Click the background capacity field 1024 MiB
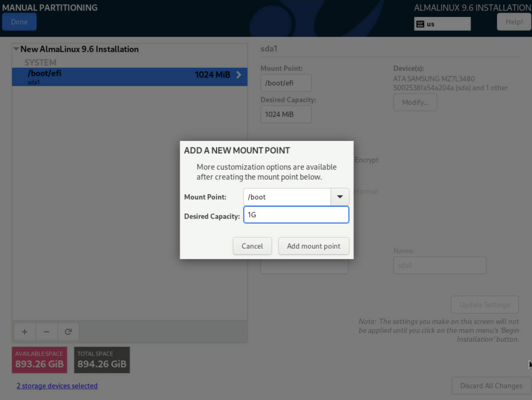Screen dimensions: 532x400 point(286,114)
